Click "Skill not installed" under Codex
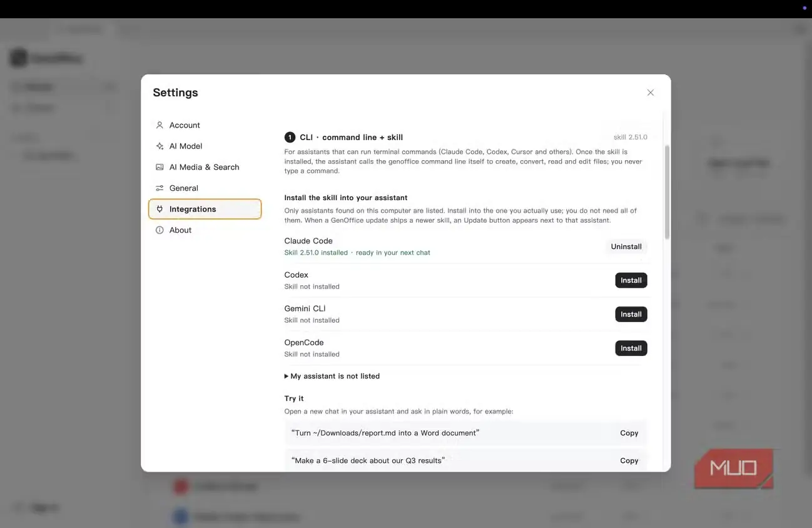Image resolution: width=812 pixels, height=528 pixels. point(312,287)
